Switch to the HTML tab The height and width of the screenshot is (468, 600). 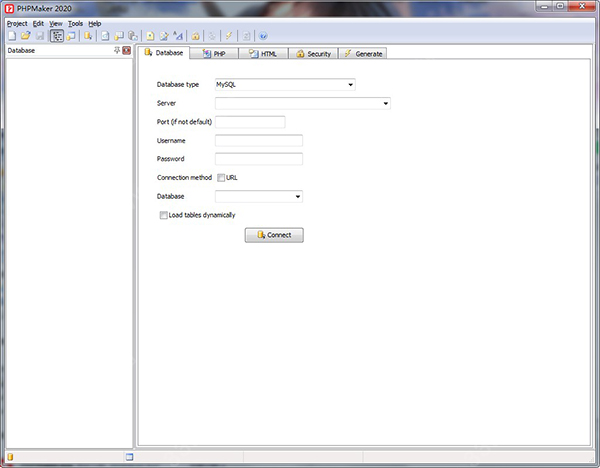coord(263,54)
